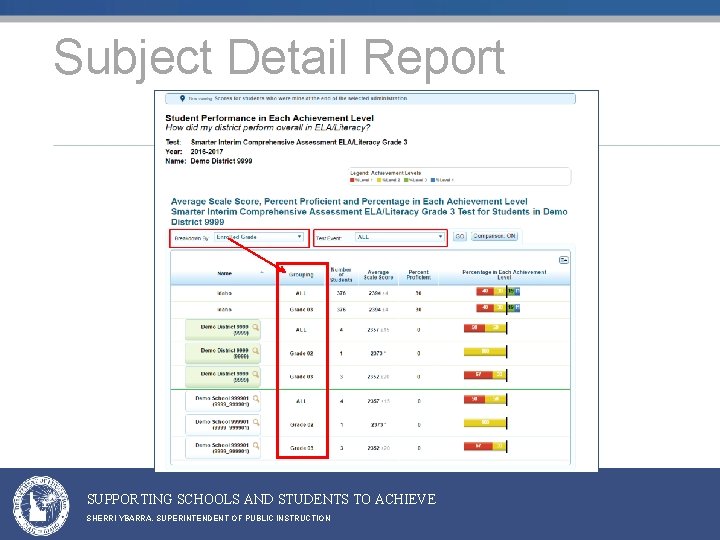Click the yellow bar in Demo District Grade 02 row

485,351
